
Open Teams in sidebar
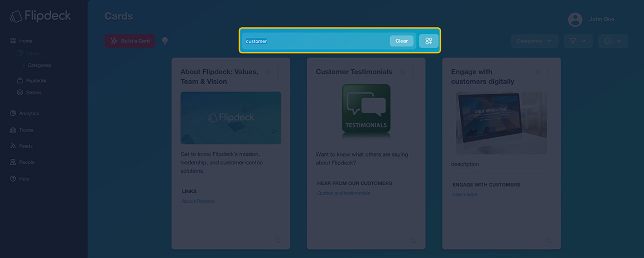(21, 130)
